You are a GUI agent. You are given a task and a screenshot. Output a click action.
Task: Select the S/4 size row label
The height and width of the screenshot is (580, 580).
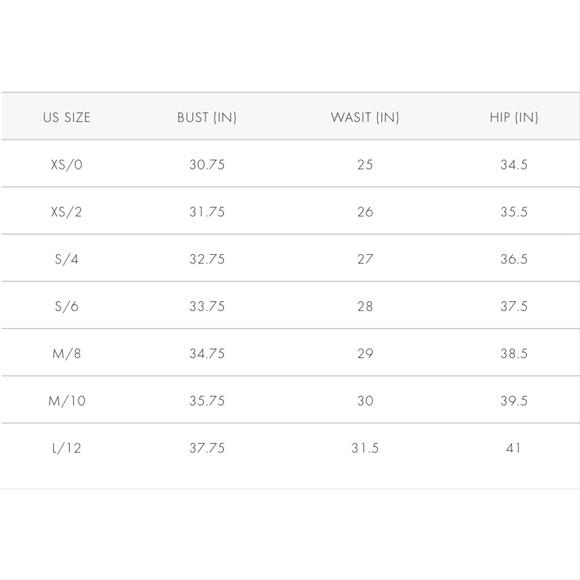(67, 259)
